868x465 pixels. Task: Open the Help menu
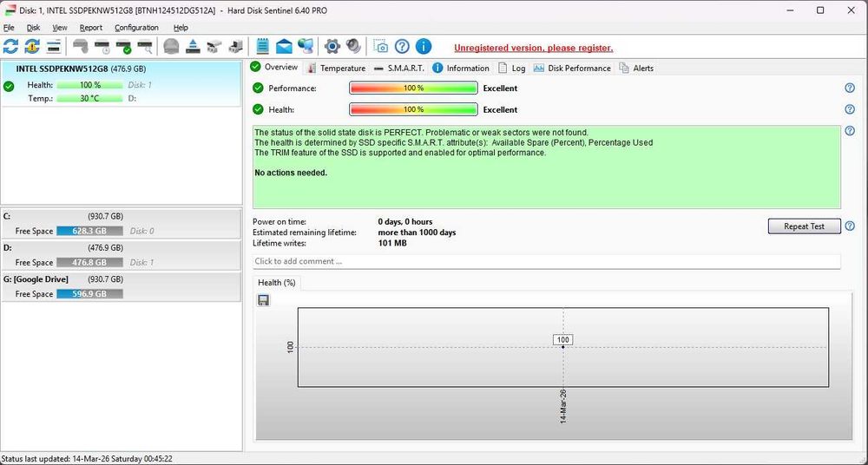point(181,28)
